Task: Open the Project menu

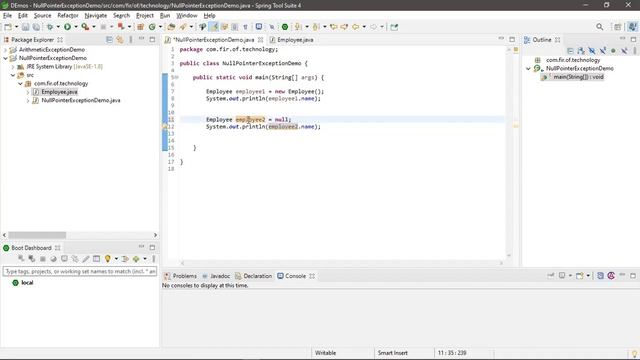Action: click(145, 16)
